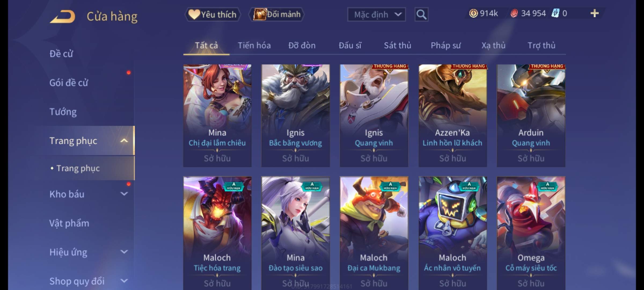
Task: Open Đổi mảnh fragment exchange
Action: point(277,14)
